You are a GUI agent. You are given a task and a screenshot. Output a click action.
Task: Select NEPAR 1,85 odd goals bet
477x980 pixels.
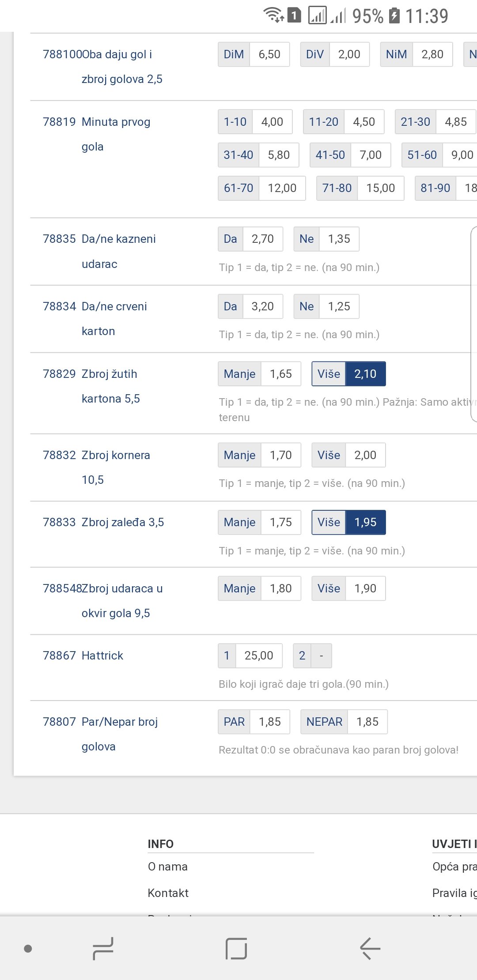[344, 722]
